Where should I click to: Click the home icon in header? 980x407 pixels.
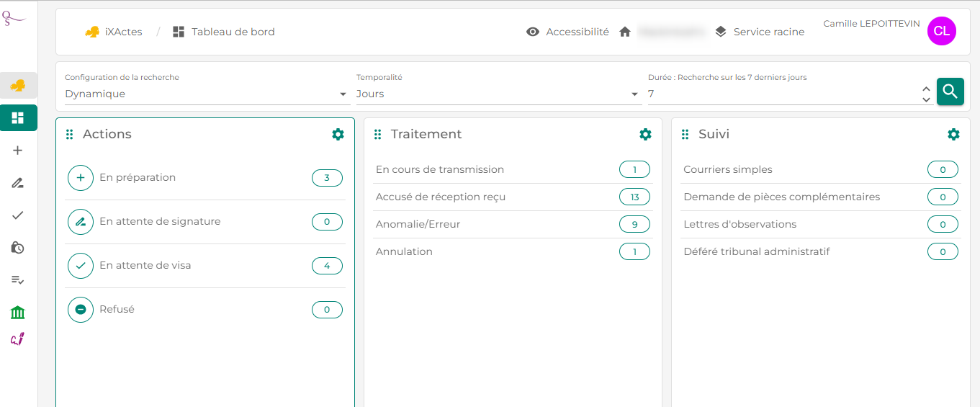tap(625, 32)
